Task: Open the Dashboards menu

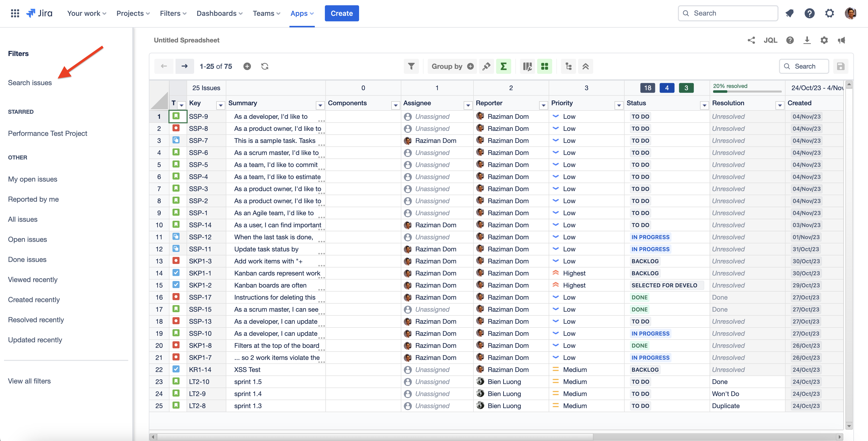Action: [x=219, y=14]
